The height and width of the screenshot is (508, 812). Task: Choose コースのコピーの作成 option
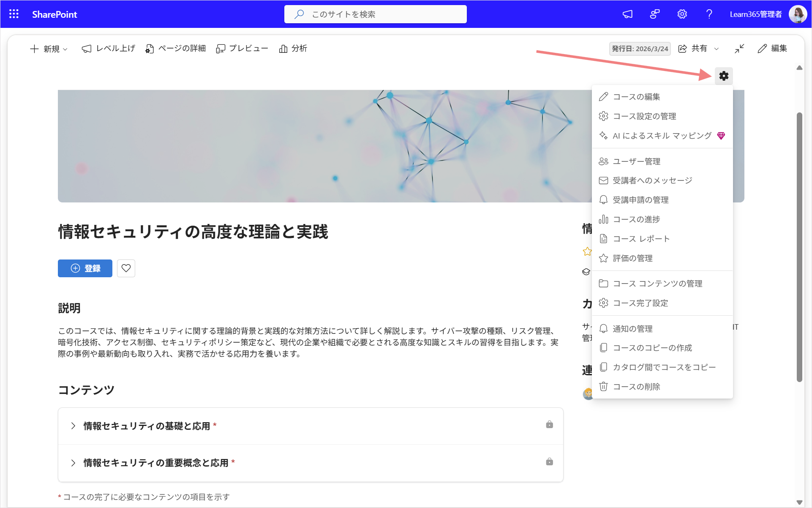(x=662, y=348)
